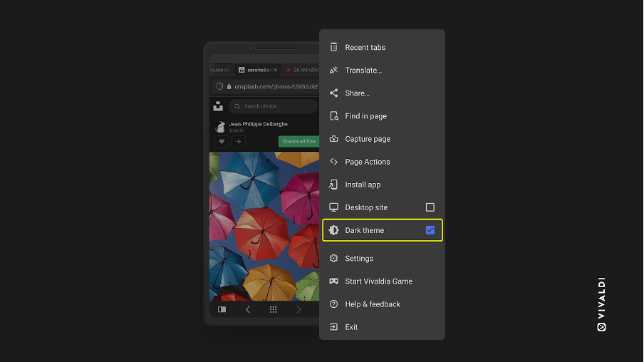Open Page Actions menu entry
Viewport: 644px width, 362px height.
pyautogui.click(x=367, y=162)
